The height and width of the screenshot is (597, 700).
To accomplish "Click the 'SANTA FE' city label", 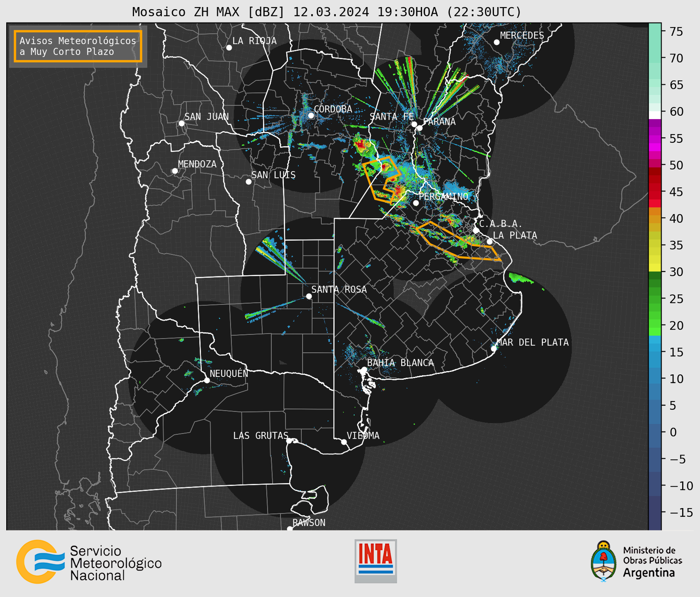I will tap(392, 117).
